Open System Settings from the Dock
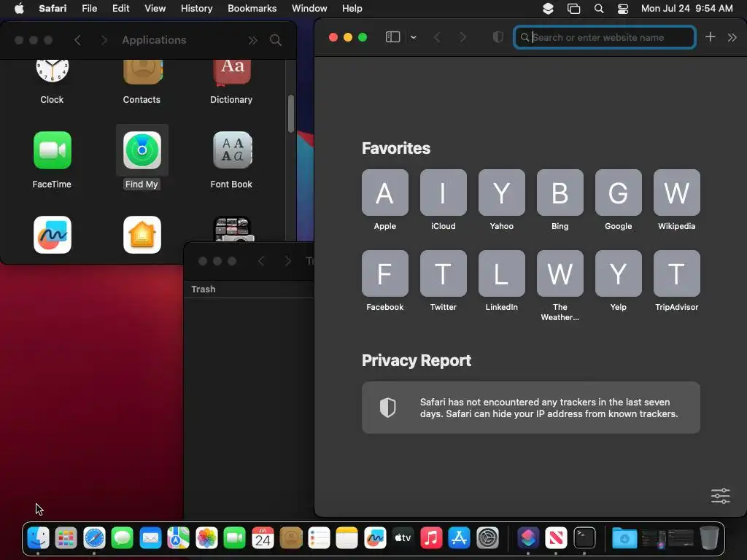Screen dimensions: 747x560 487,538
